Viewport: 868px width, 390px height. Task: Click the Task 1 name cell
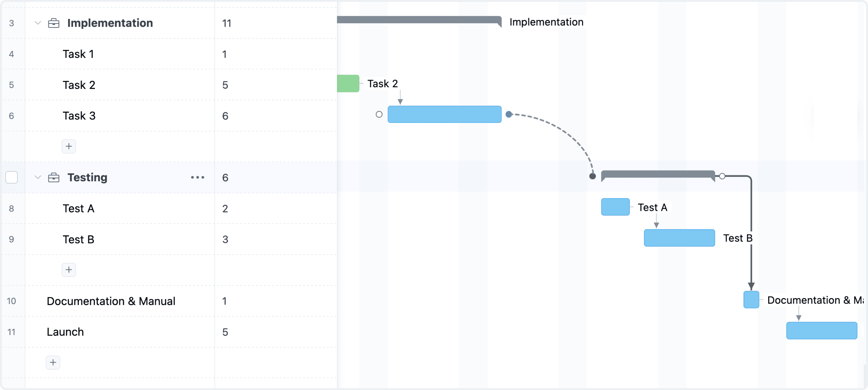78,54
